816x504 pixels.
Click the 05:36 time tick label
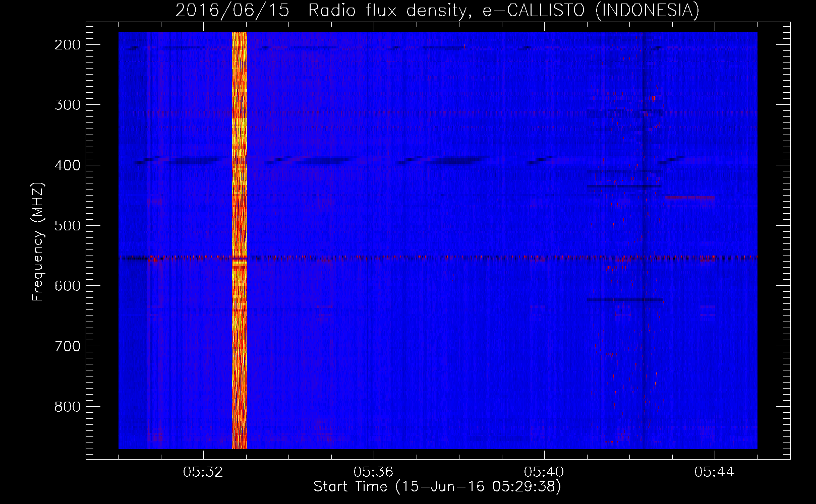(374, 472)
